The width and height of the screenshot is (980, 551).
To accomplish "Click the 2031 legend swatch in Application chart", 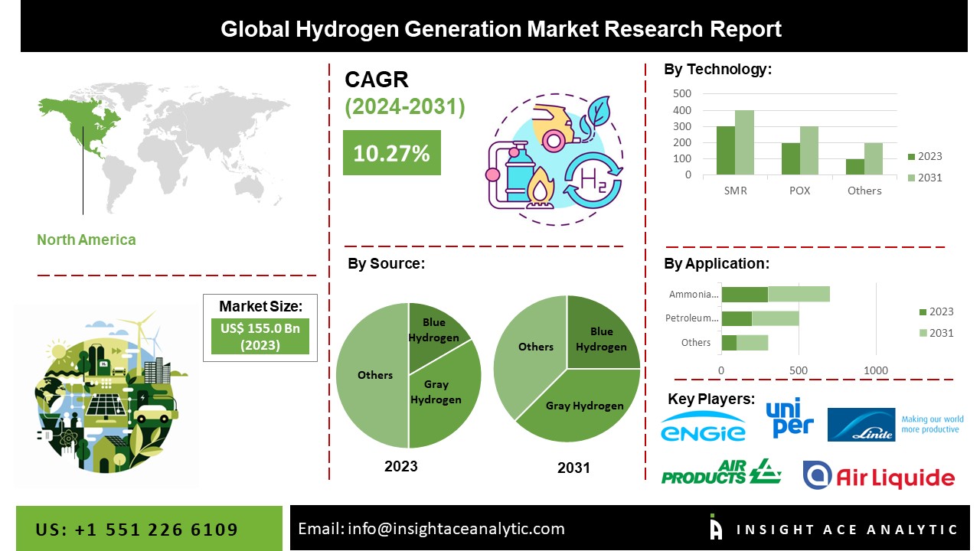I will 923,333.
